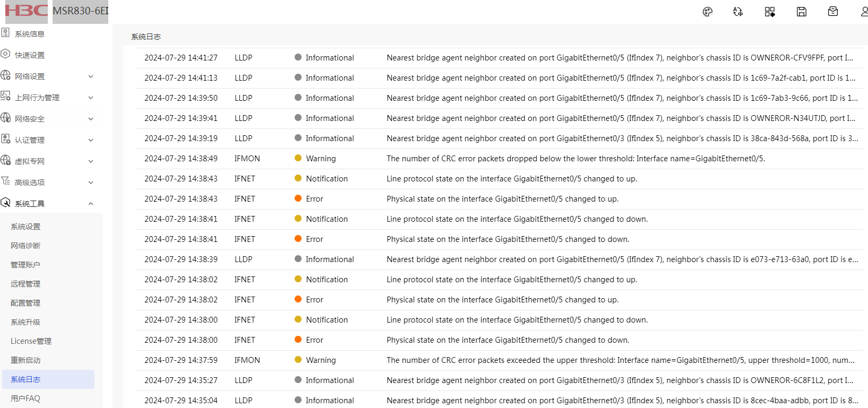The height and width of the screenshot is (408, 868).
Task: Click the language translate icon
Action: (738, 12)
